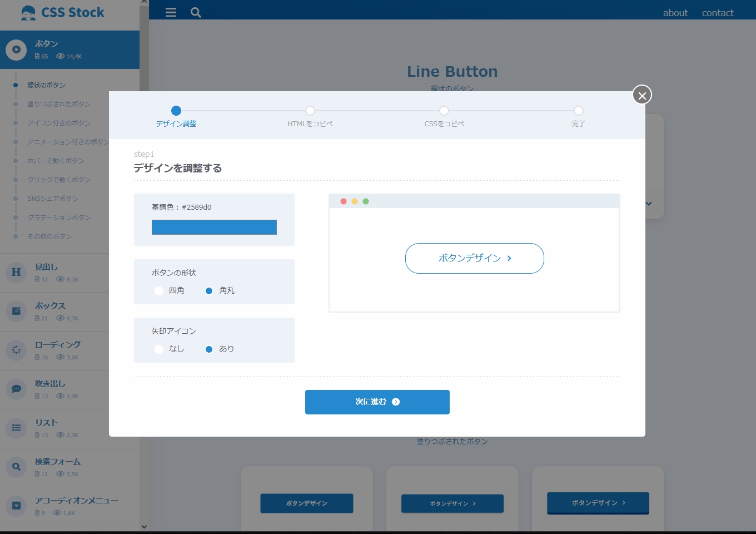
Task: Click the 見出し H icon in sidebar
Action: [x=16, y=272]
